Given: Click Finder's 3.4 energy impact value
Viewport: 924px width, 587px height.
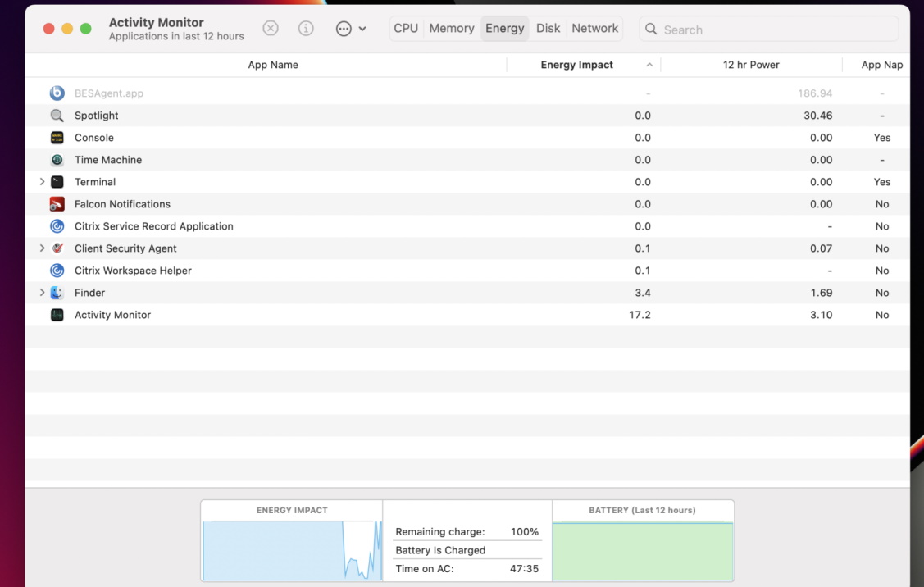Looking at the screenshot, I should click(643, 293).
